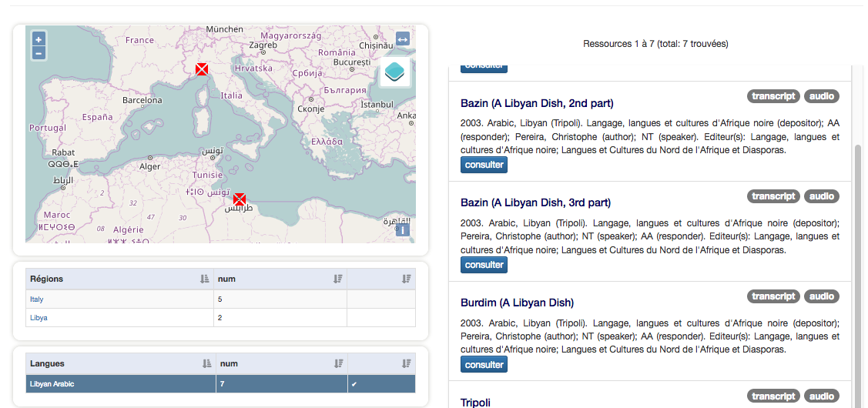Zoom out on the map

click(x=39, y=53)
